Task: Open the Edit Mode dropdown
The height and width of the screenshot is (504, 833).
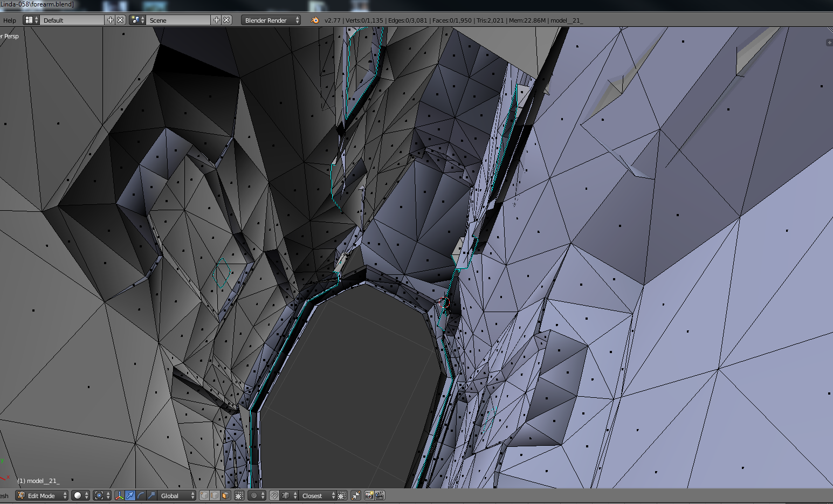Action: click(x=42, y=495)
